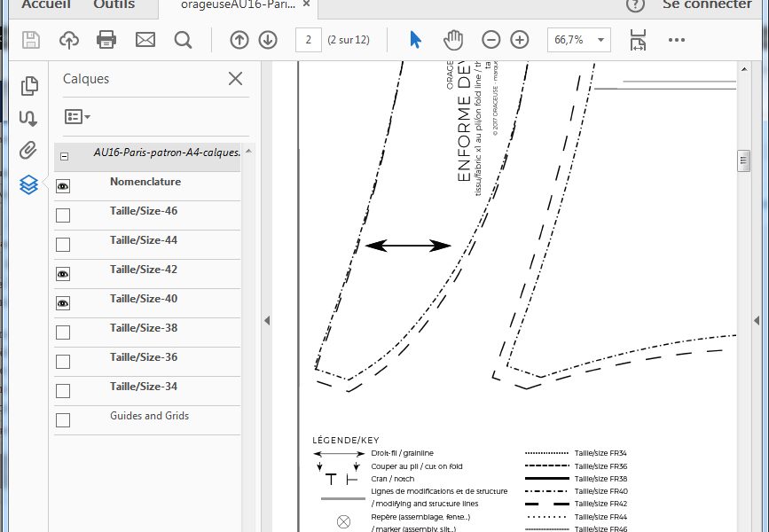Show the Taille/Size-46 layer

[x=63, y=215]
